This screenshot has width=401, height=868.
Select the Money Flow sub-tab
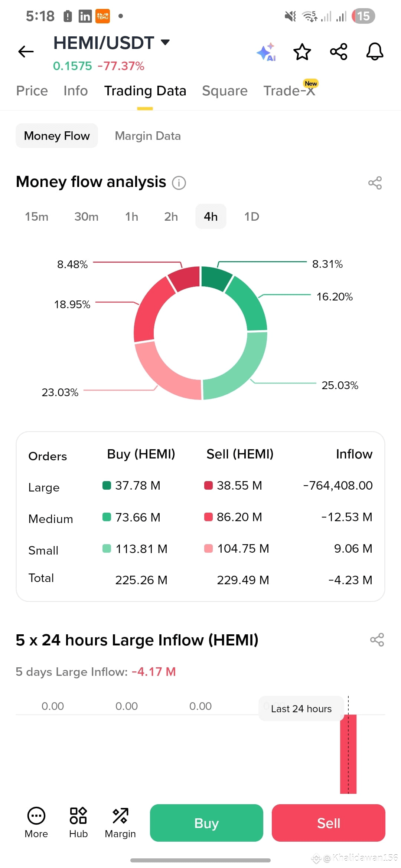coord(57,136)
